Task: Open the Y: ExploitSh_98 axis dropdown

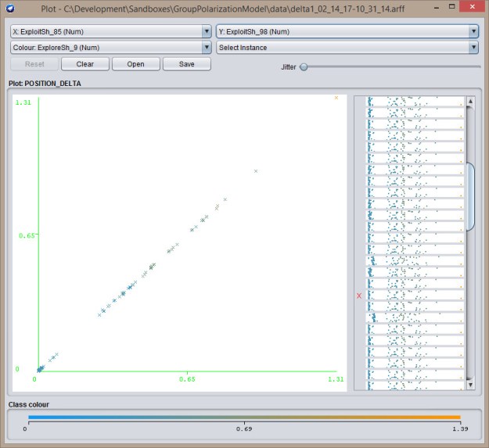Action: [x=347, y=31]
